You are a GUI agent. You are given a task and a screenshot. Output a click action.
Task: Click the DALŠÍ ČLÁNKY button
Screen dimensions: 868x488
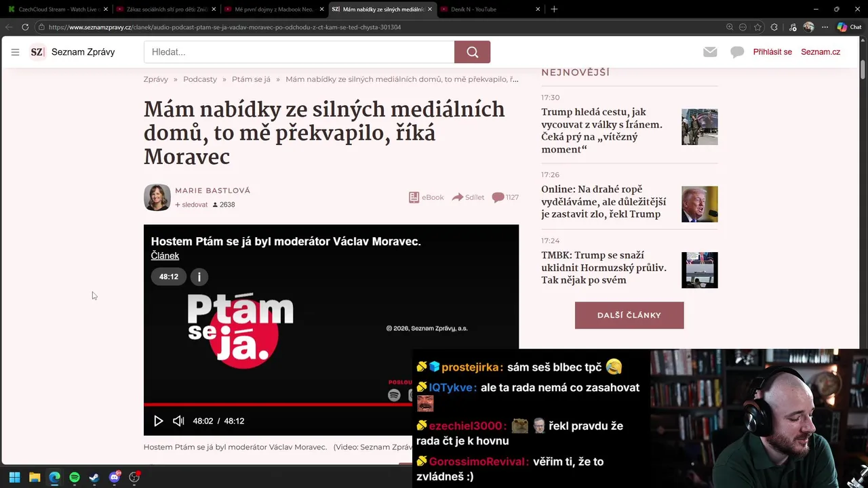[x=629, y=315]
